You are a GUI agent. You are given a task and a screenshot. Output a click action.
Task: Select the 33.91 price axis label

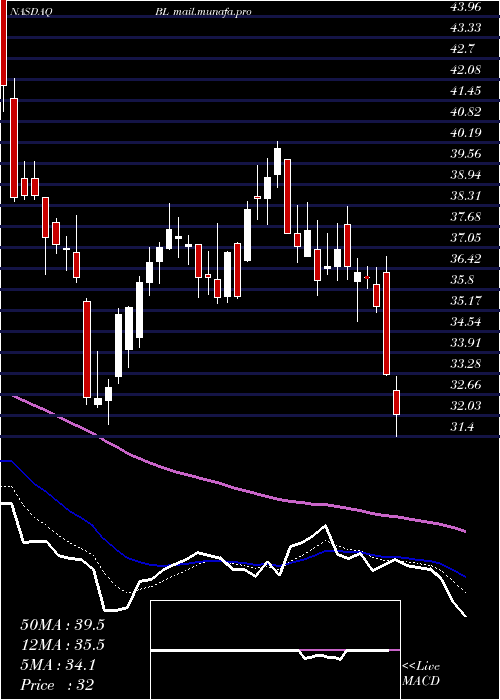point(466,342)
